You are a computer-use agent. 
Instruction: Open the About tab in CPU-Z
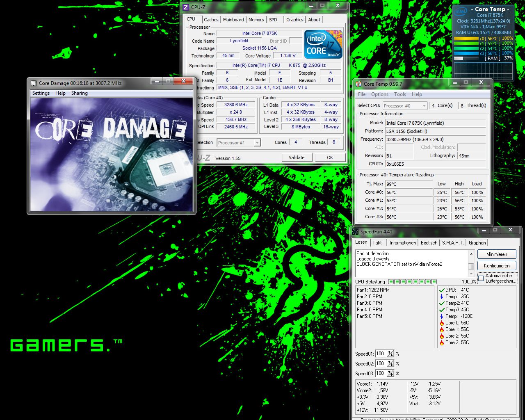314,20
